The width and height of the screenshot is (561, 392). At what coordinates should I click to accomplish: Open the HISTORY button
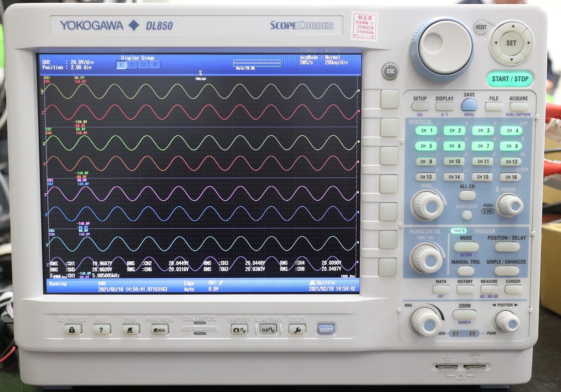[x=465, y=289]
